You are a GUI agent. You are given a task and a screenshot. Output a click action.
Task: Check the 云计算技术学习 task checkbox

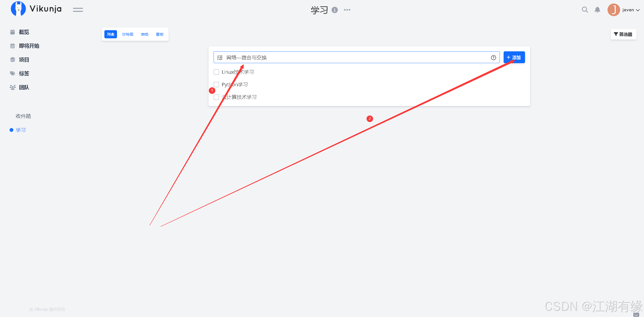216,97
